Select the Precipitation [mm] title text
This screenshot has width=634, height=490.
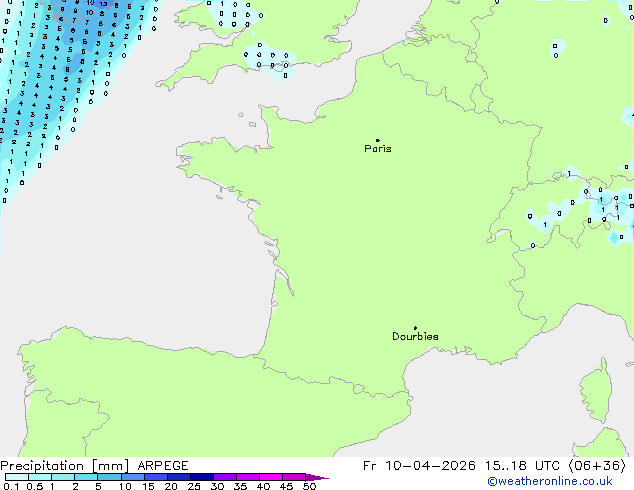pos(65,466)
